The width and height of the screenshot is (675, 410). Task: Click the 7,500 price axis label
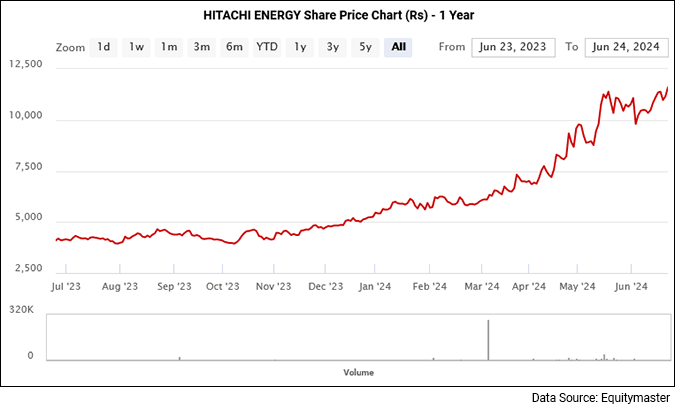pyautogui.click(x=29, y=167)
